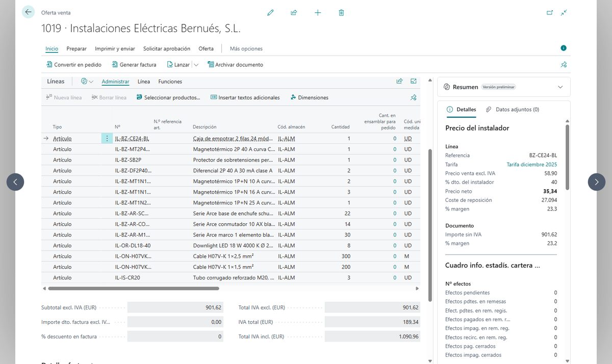This screenshot has width=612, height=364.
Task: Open the Copilot dropdown in Líneas
Action: (87, 81)
